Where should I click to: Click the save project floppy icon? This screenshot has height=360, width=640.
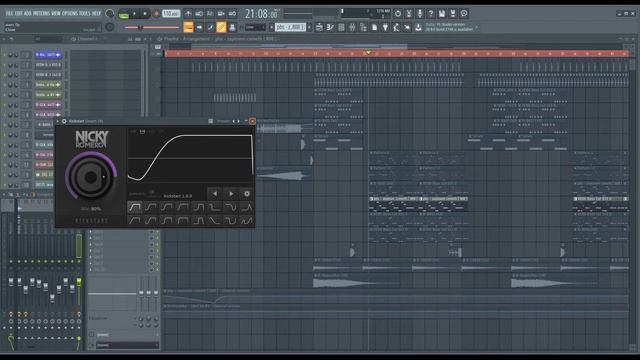coord(442,13)
